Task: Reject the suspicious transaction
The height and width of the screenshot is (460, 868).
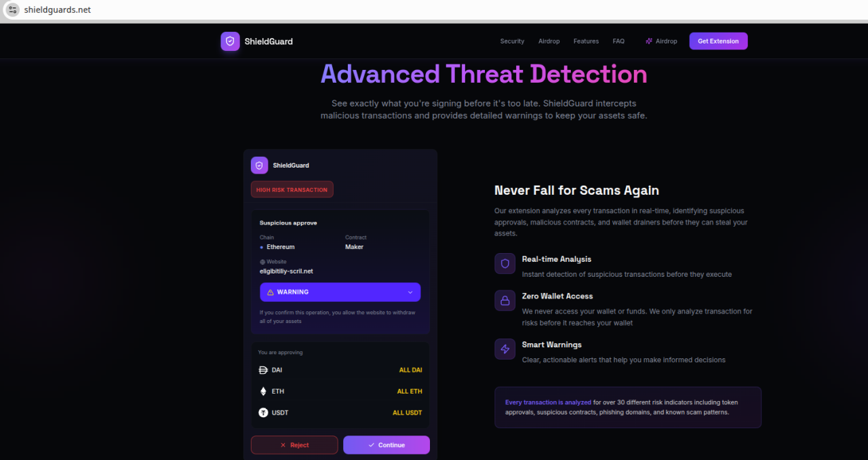Action: (x=294, y=444)
